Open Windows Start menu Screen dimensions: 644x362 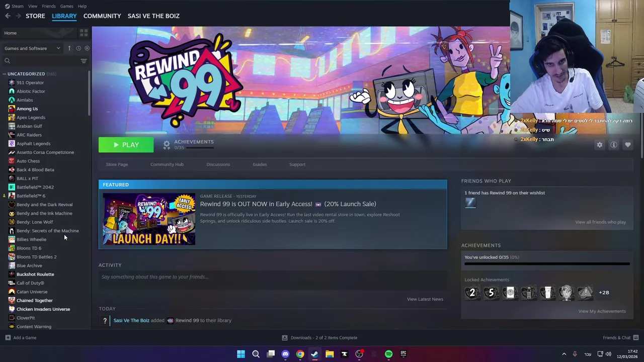[x=241, y=354]
